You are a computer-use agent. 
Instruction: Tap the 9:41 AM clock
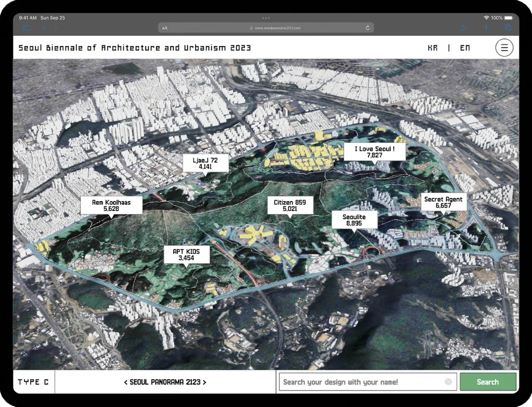27,18
